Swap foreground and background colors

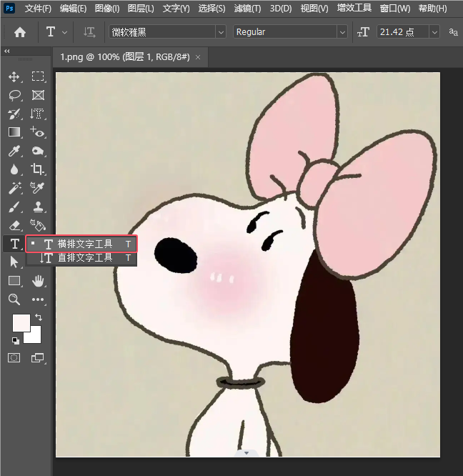(39, 317)
